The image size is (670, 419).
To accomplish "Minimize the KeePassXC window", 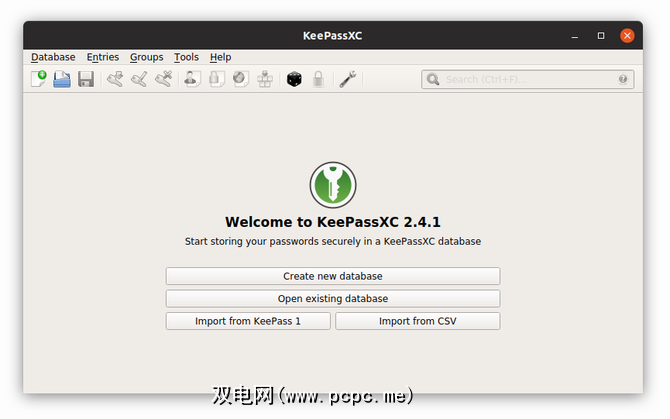I will 575,36.
